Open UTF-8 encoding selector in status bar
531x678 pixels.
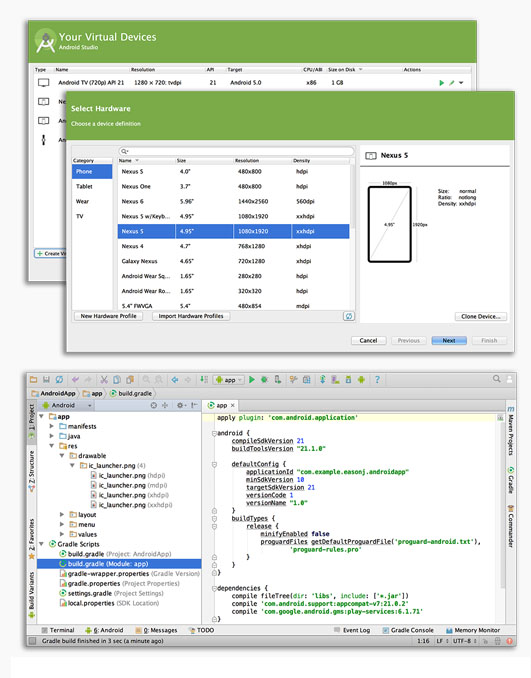point(464,641)
